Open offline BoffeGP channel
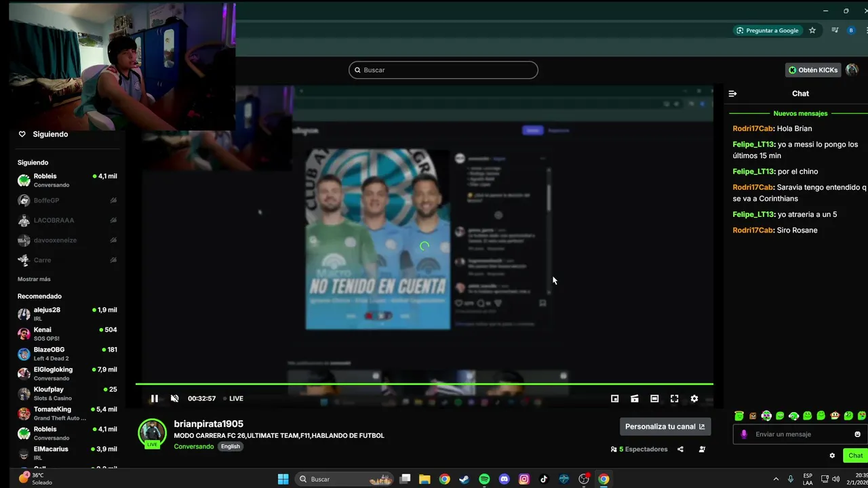This screenshot has width=868, height=488. [x=67, y=201]
